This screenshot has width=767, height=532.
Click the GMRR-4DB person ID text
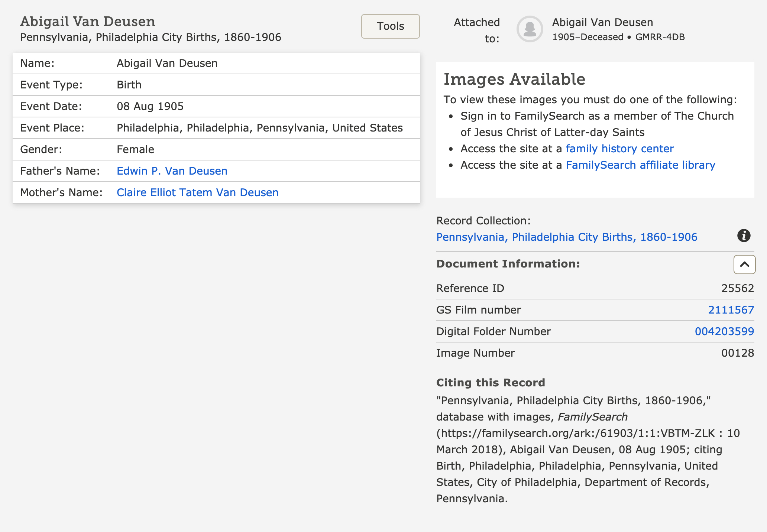660,37
